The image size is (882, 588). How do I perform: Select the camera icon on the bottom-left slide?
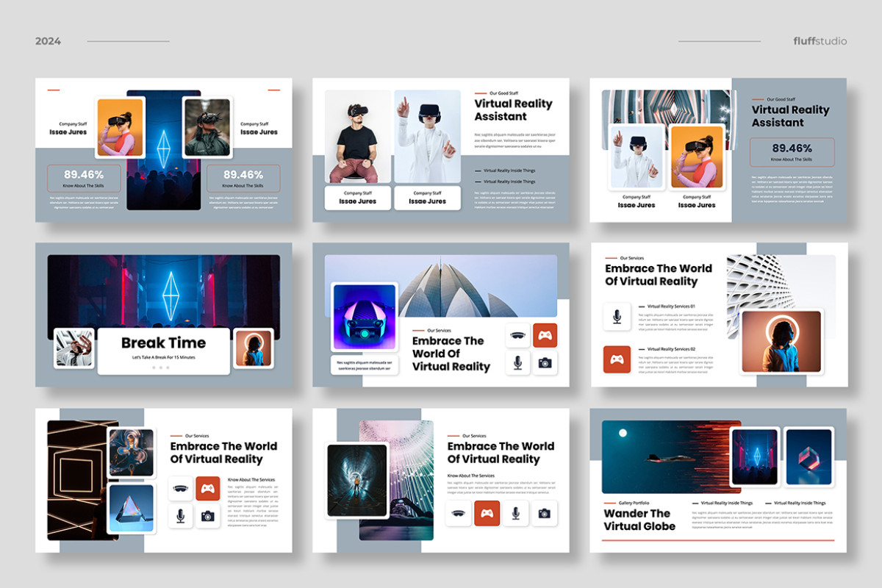coord(208,517)
